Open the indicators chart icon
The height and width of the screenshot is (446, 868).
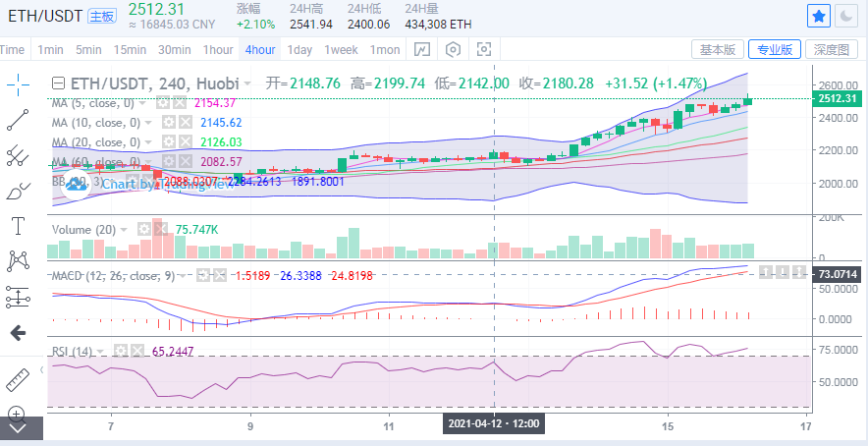pos(421,49)
